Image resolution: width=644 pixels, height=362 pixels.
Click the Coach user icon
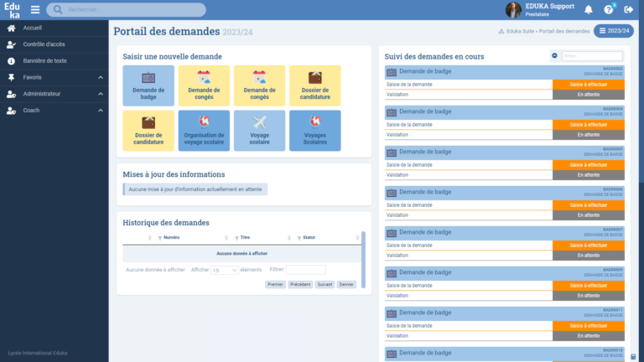11,111
